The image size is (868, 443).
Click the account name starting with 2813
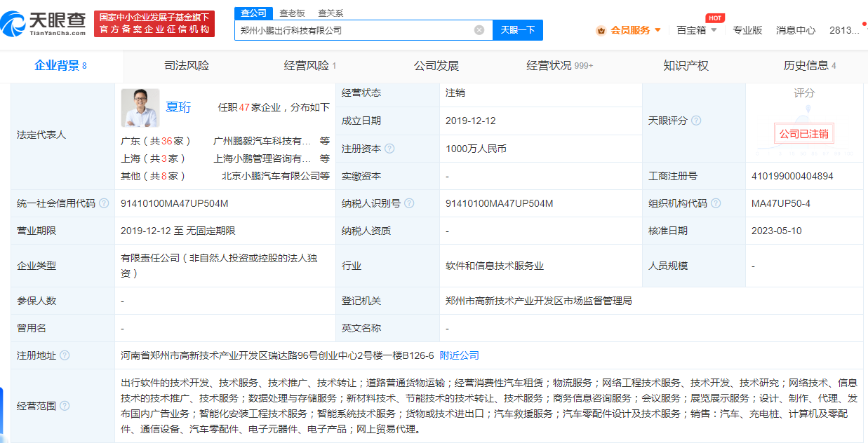(844, 30)
